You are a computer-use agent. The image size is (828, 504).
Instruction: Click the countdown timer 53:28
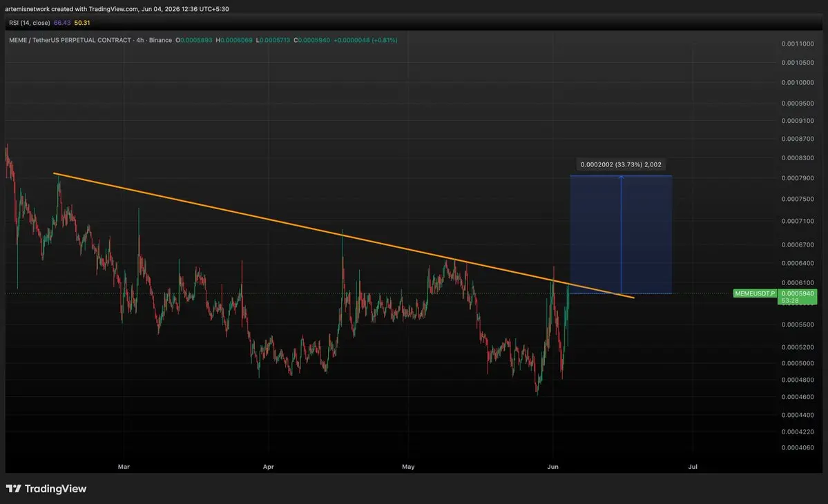click(x=790, y=301)
